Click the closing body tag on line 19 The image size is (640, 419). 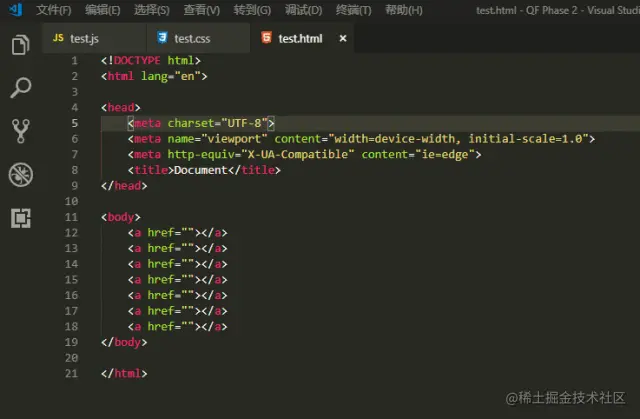pos(124,342)
